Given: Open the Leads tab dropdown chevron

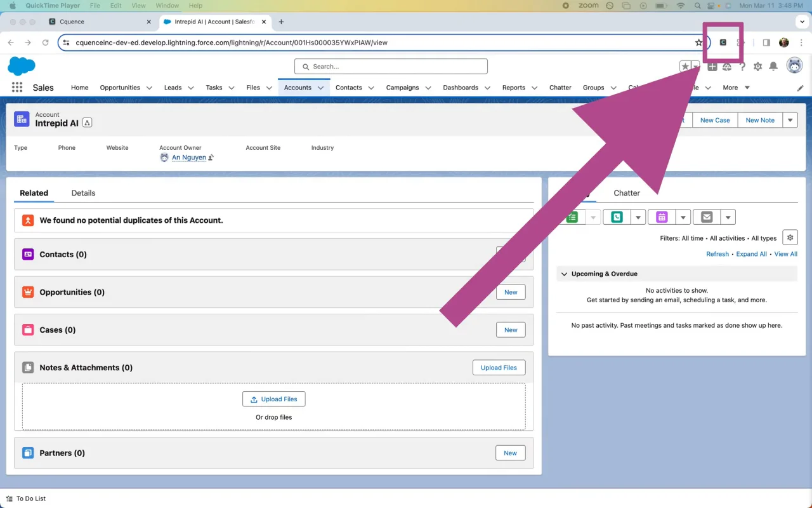Looking at the screenshot, I should (x=190, y=88).
